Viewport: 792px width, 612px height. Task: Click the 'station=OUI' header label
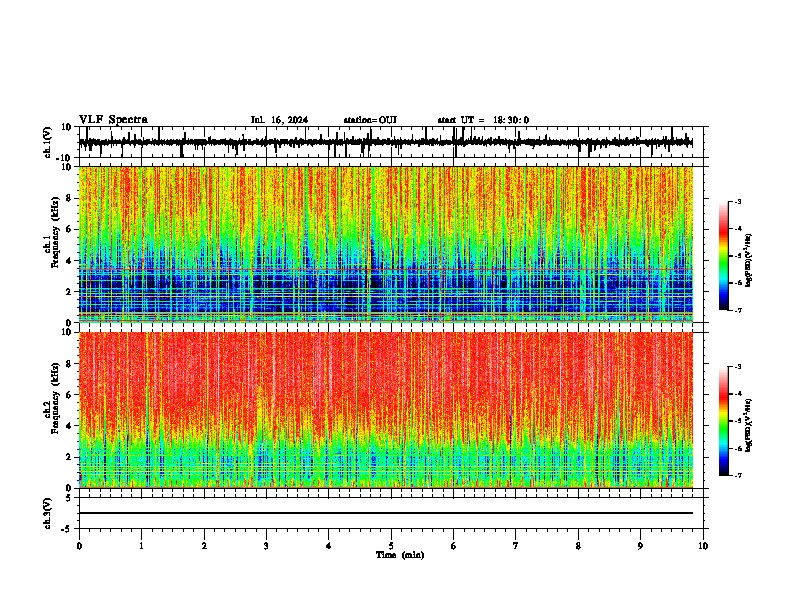370,120
